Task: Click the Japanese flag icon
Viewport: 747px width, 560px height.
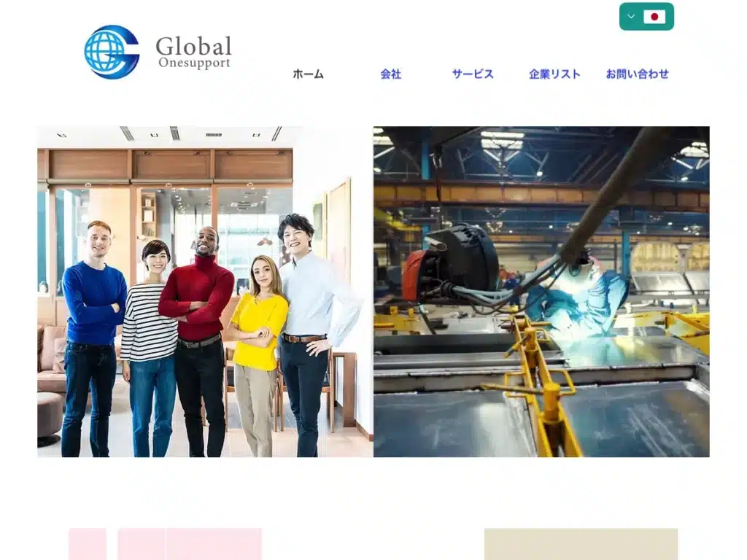Action: point(654,17)
